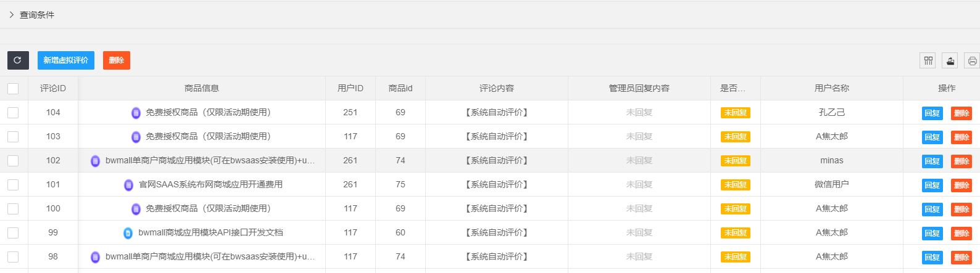Click 回复 for comment 103

pos(932,137)
